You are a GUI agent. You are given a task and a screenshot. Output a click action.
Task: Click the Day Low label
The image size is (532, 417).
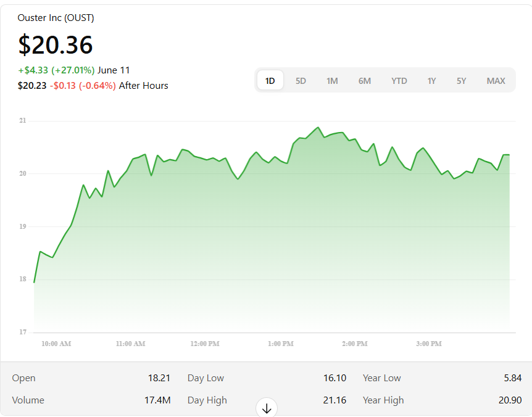pyautogui.click(x=206, y=378)
